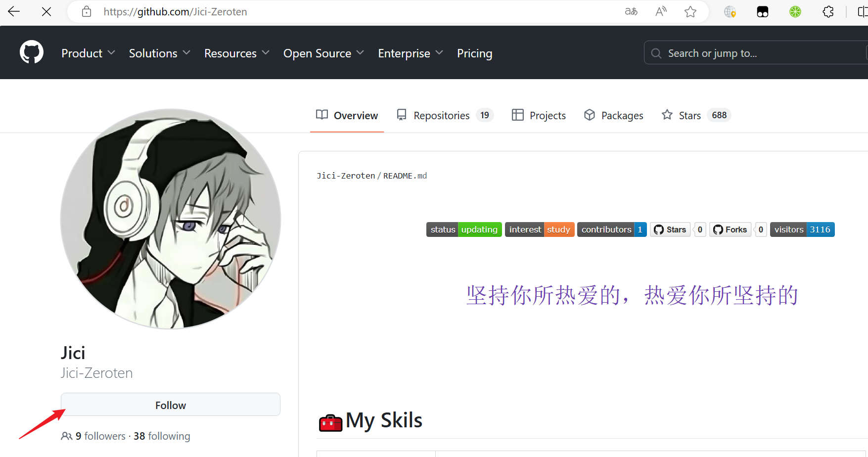Click the GitHub Stars badge button

tap(670, 229)
